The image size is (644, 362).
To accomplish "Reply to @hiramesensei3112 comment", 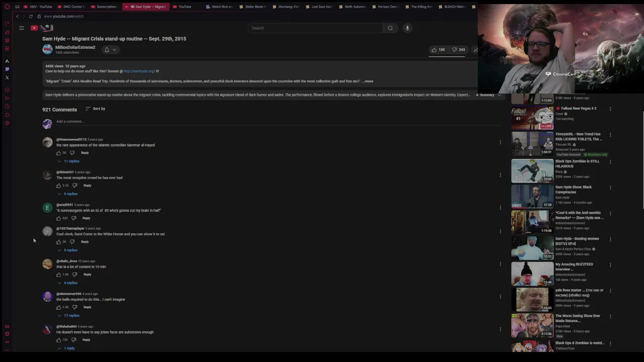I will (x=85, y=153).
